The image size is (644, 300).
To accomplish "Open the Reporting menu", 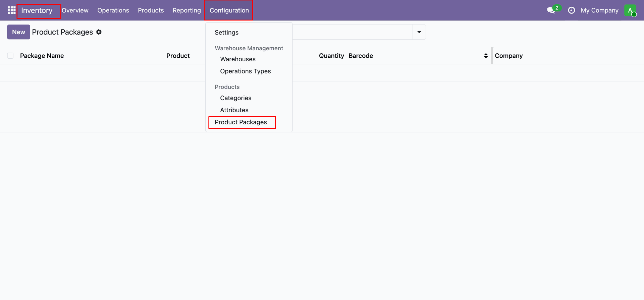I will [187, 10].
